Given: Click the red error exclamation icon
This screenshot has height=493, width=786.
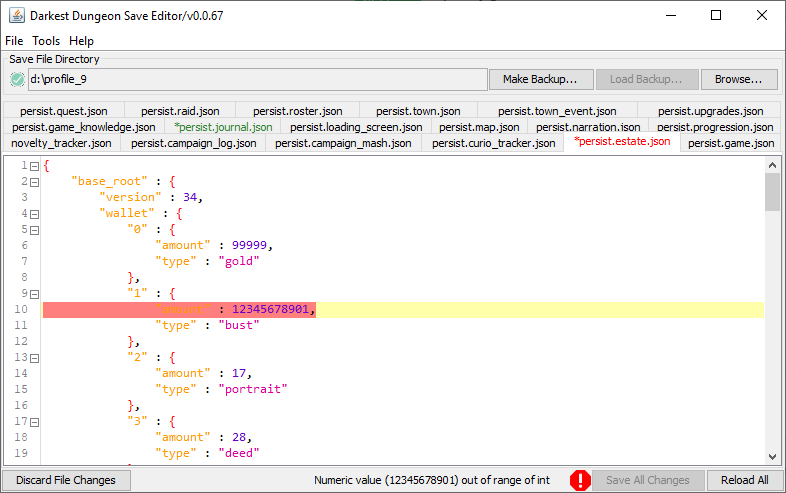Looking at the screenshot, I should pyautogui.click(x=580, y=480).
